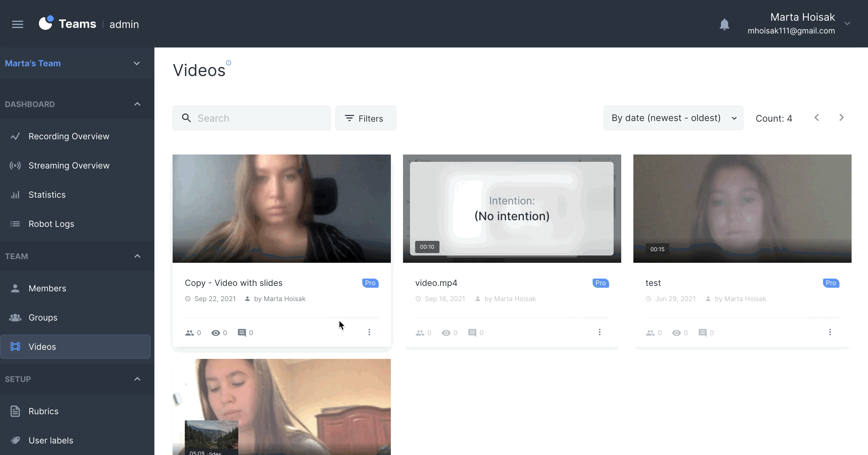Image resolution: width=868 pixels, height=455 pixels.
Task: Click the Filters button
Action: [x=365, y=118]
